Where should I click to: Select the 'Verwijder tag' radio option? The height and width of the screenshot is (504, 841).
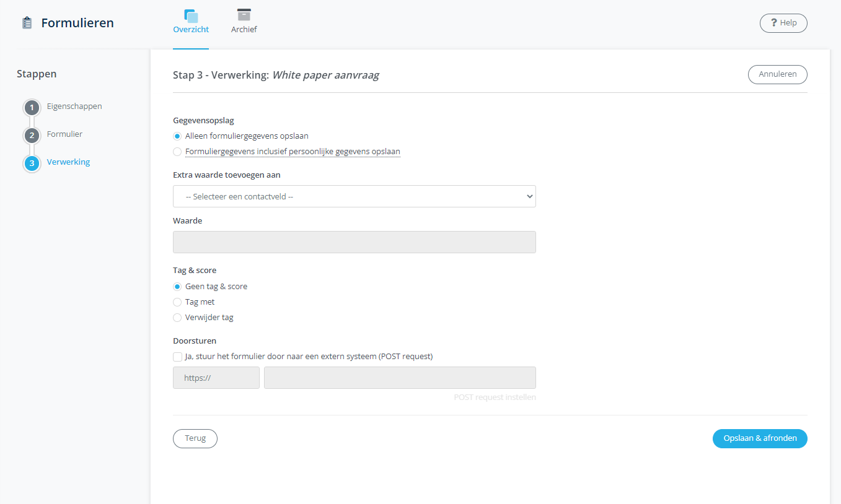(x=177, y=318)
